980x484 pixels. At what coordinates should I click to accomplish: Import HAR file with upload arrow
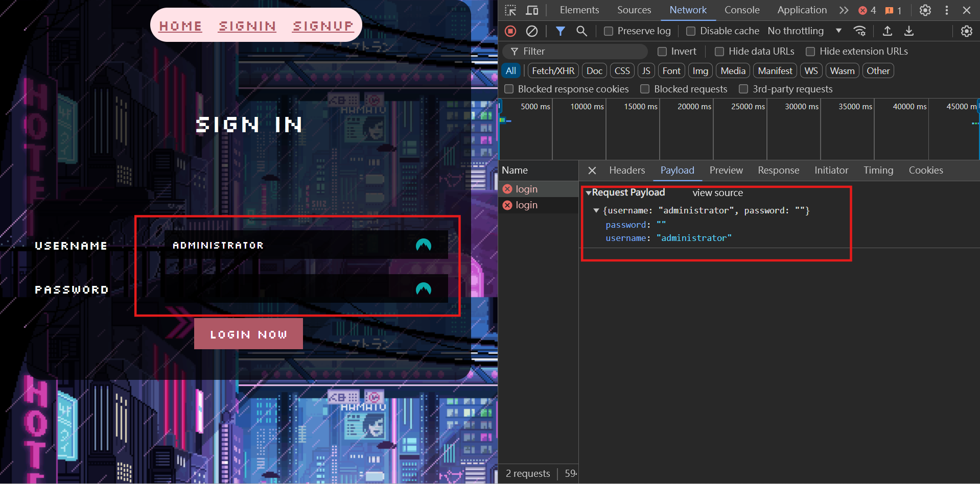[x=888, y=31]
